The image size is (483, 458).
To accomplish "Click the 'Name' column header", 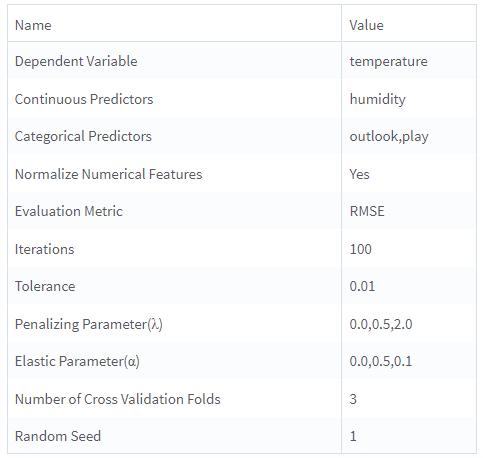I will point(33,25).
